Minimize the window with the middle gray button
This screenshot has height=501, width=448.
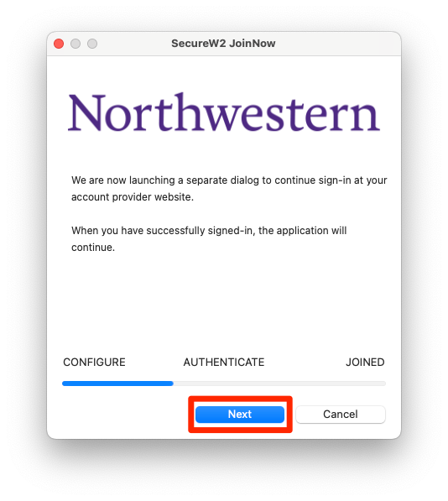pyautogui.click(x=76, y=44)
